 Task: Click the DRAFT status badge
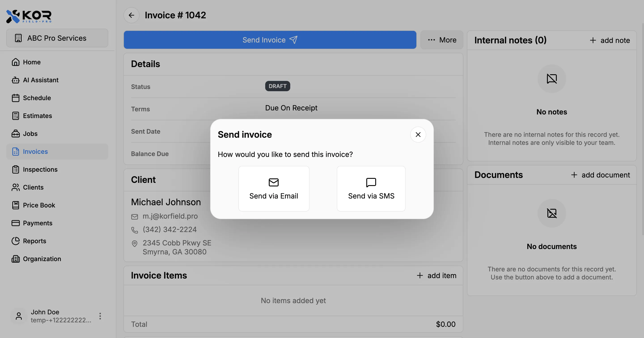point(278,86)
